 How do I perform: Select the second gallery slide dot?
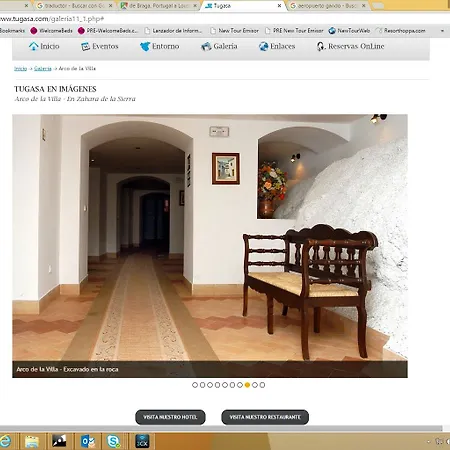pyautogui.click(x=202, y=385)
